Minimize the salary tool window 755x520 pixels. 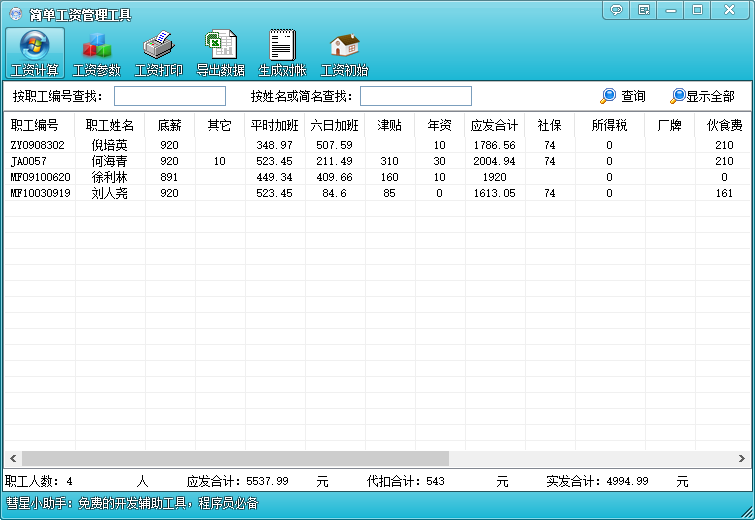(671, 10)
